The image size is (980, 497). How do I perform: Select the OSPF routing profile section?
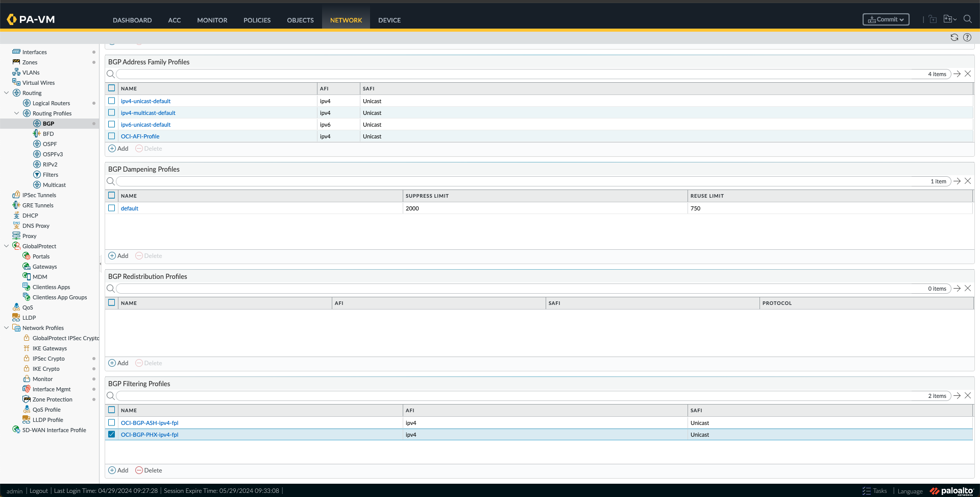50,144
